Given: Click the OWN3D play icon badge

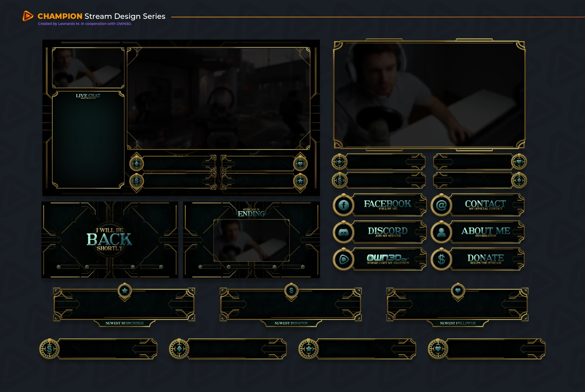Looking at the screenshot, I should tap(344, 260).
